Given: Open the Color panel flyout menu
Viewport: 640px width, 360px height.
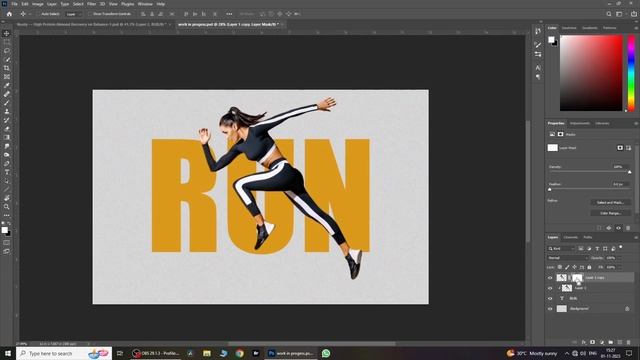Looking at the screenshot, I should coord(636,28).
